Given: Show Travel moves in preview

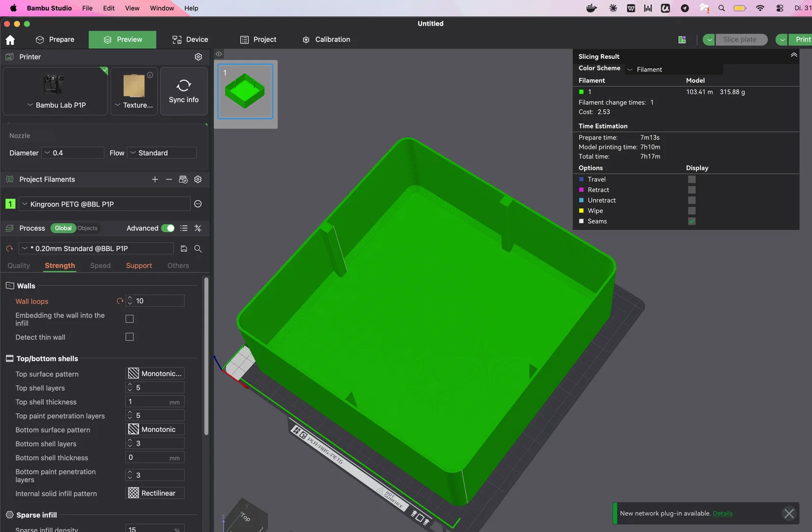Looking at the screenshot, I should pyautogui.click(x=692, y=180).
